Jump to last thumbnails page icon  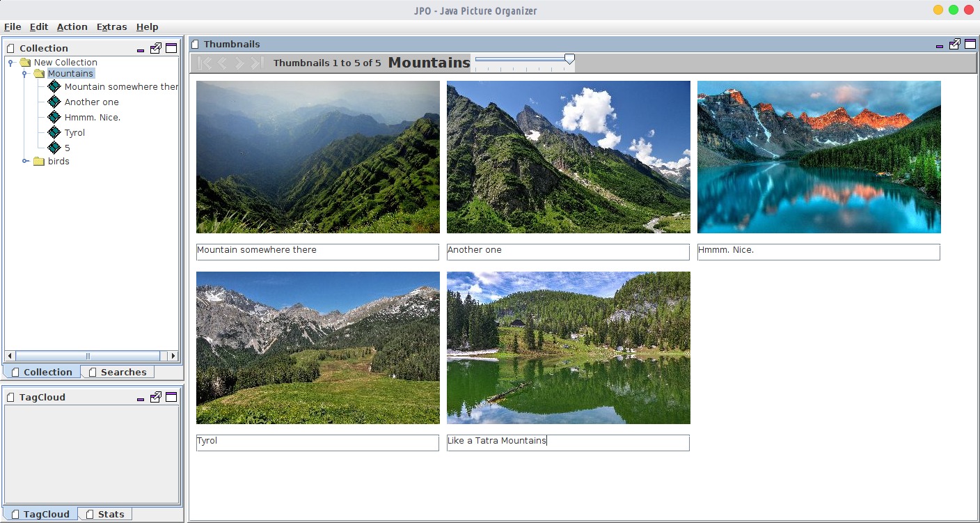257,63
